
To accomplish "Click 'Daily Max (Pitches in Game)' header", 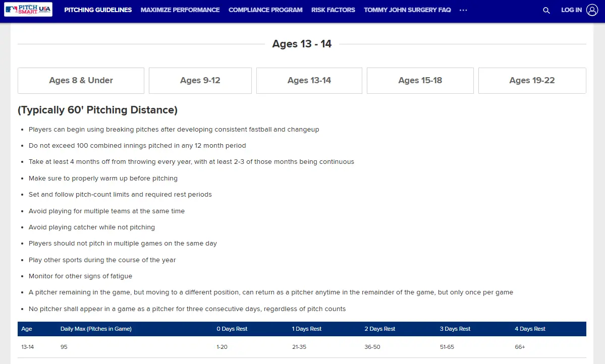I will click(96, 329).
